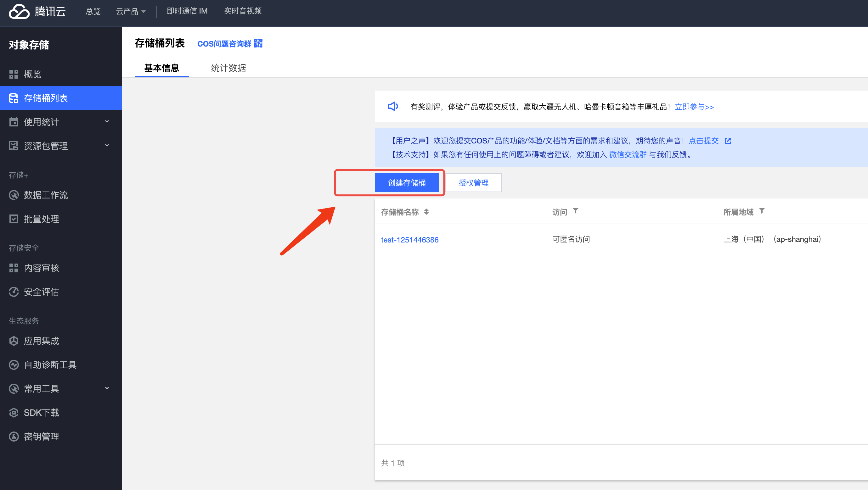This screenshot has width=868, height=490.
Task: Sort by bucket name arrows icon
Action: coord(426,212)
